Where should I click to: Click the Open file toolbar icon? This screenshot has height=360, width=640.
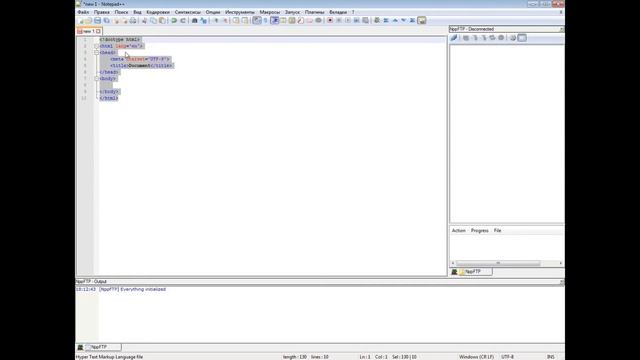coord(89,20)
